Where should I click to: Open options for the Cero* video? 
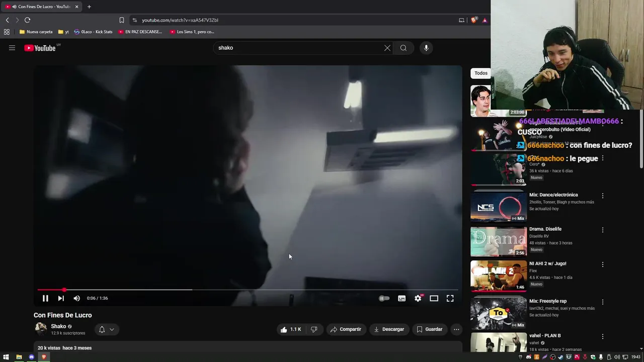[603, 158]
